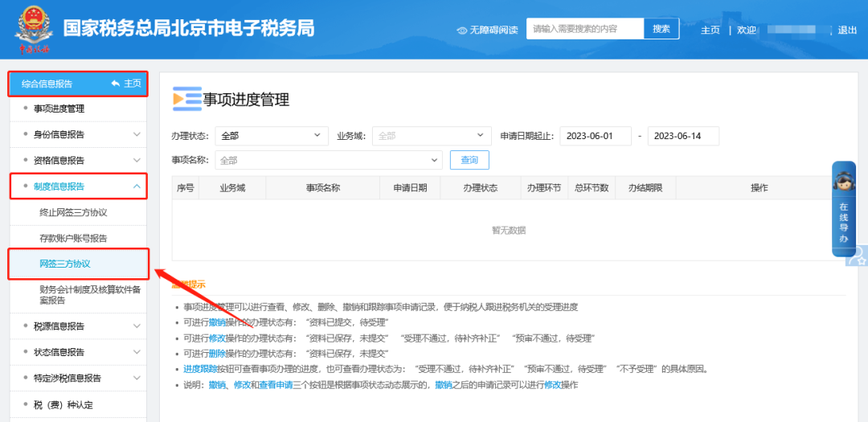
Task: Click the 办理环节 column header
Action: [x=544, y=188]
